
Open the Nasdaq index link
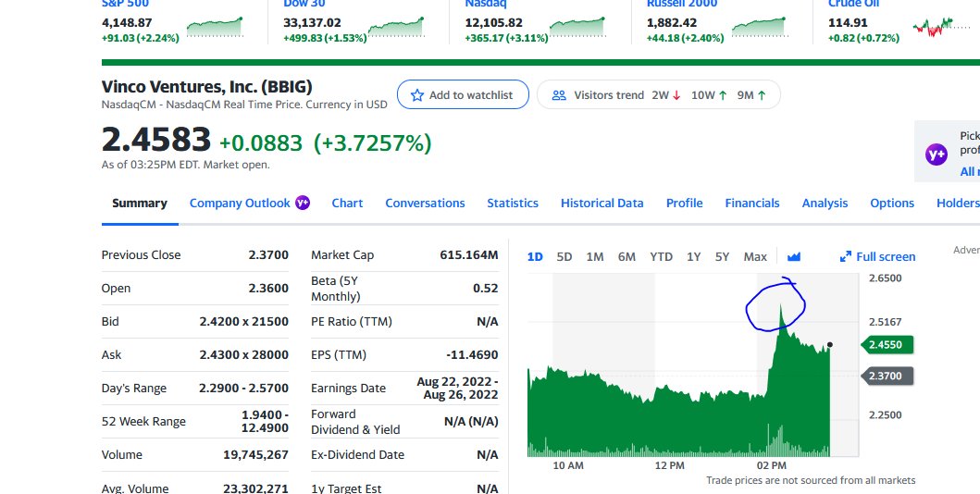[486, 4]
